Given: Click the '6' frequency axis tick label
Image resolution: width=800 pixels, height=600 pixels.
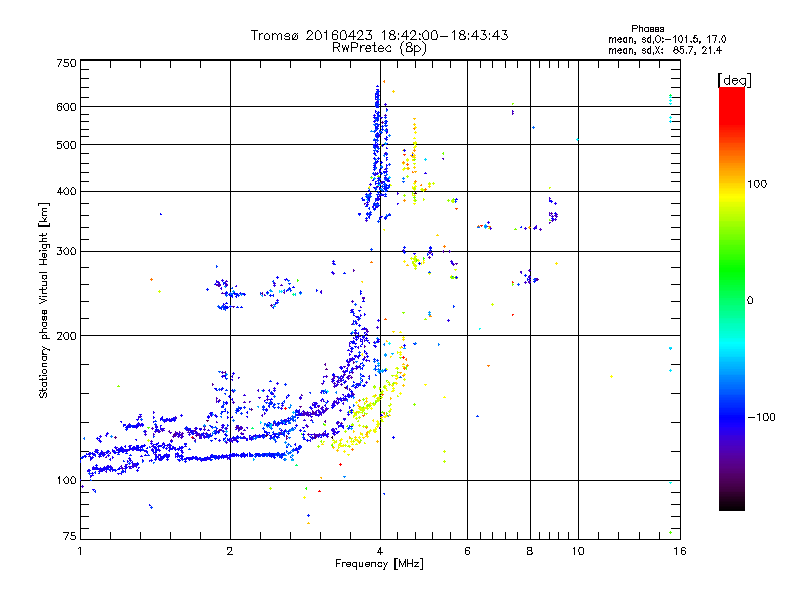Looking at the screenshot, I should pyautogui.click(x=467, y=551).
